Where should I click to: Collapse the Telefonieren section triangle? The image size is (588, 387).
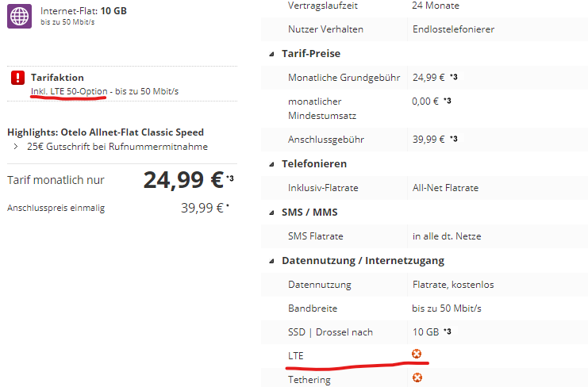click(273, 164)
